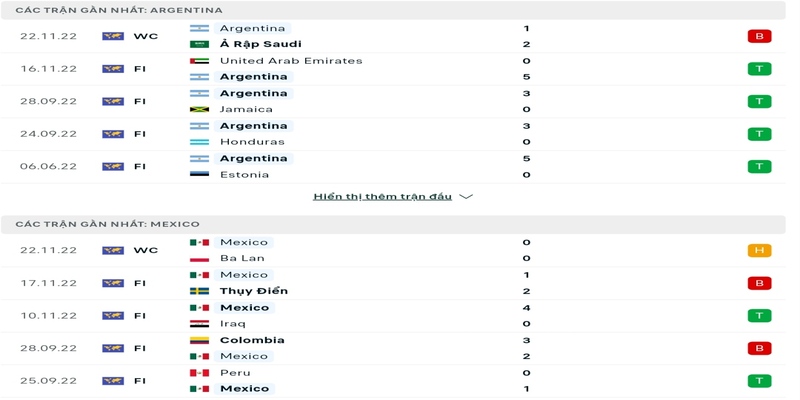Viewport: 800px width, 400px height.
Task: Click the 'Các trận gần nhất: Mexico' header
Action: (108, 224)
